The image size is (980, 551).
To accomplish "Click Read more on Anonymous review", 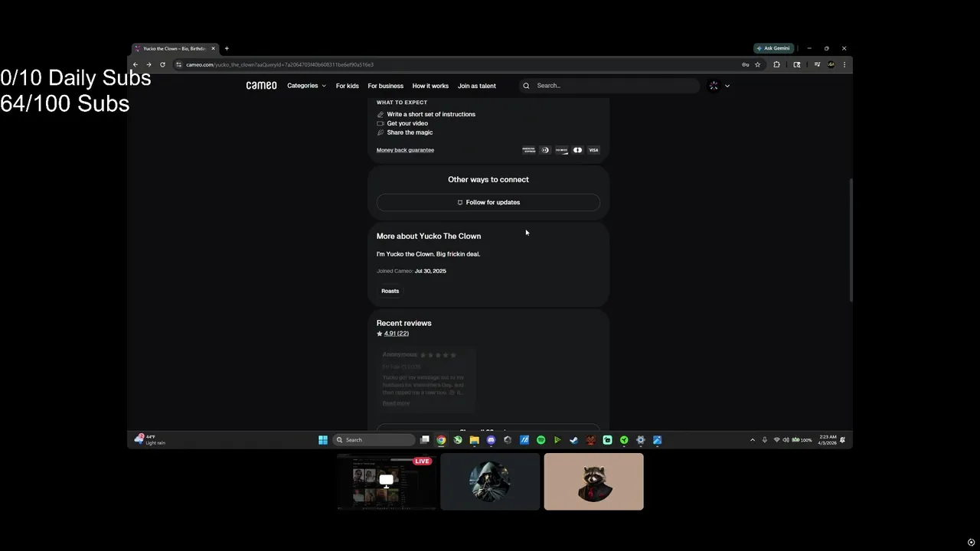I will [x=396, y=403].
